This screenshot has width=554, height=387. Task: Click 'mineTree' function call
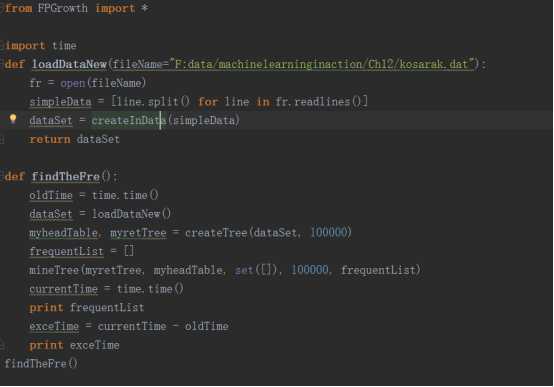[x=54, y=270]
